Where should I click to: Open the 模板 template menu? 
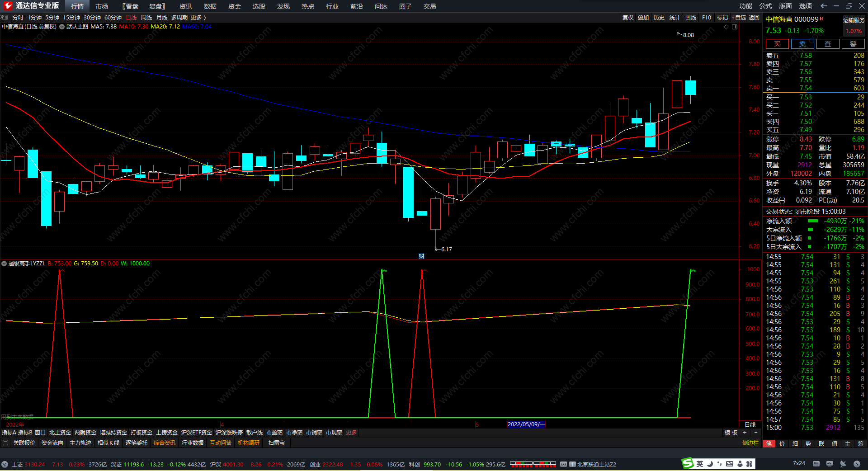tap(731, 433)
